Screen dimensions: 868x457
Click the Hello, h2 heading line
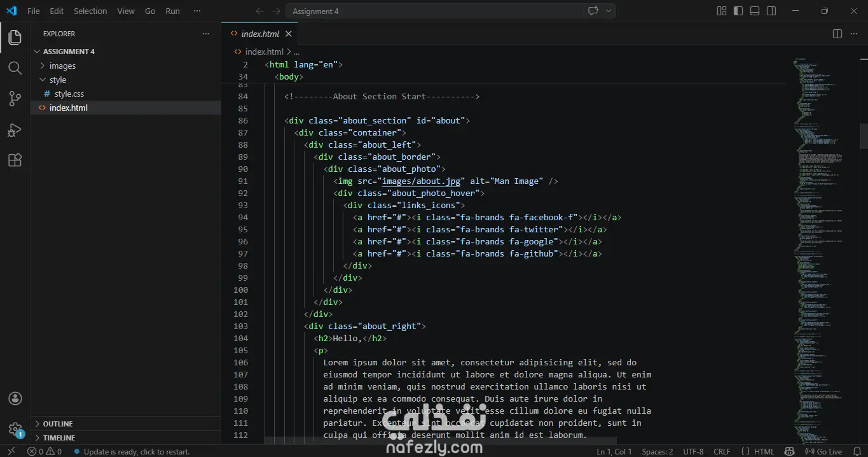[350, 338]
